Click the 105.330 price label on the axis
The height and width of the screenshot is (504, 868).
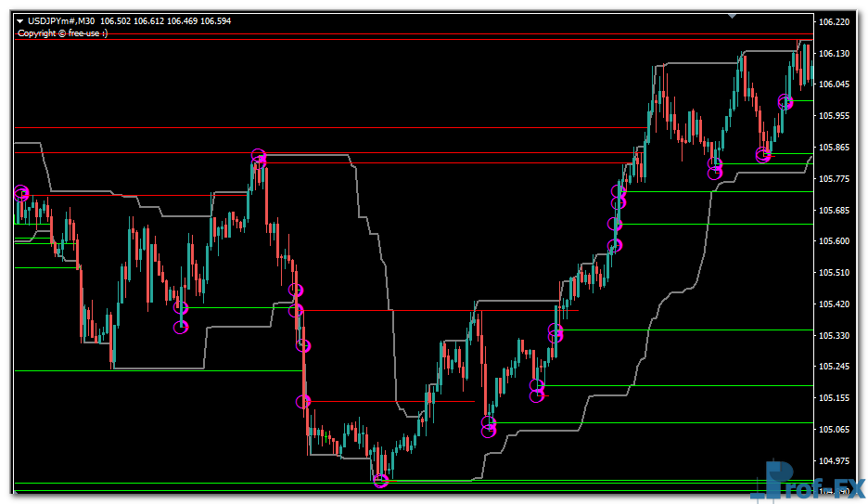point(836,336)
